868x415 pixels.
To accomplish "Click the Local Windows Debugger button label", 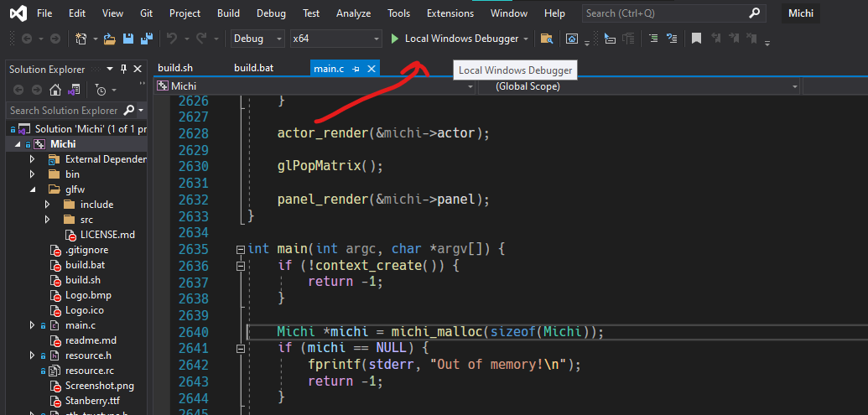I will coord(462,39).
